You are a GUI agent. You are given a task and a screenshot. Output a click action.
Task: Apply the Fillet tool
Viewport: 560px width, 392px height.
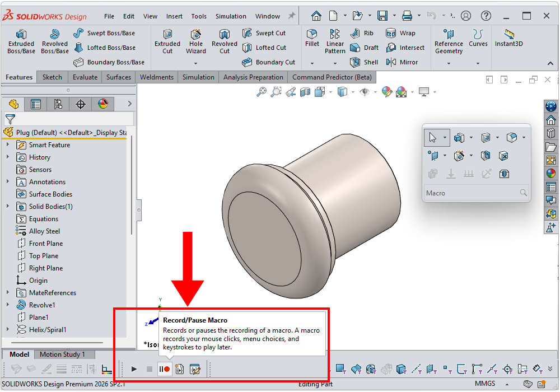click(312, 38)
